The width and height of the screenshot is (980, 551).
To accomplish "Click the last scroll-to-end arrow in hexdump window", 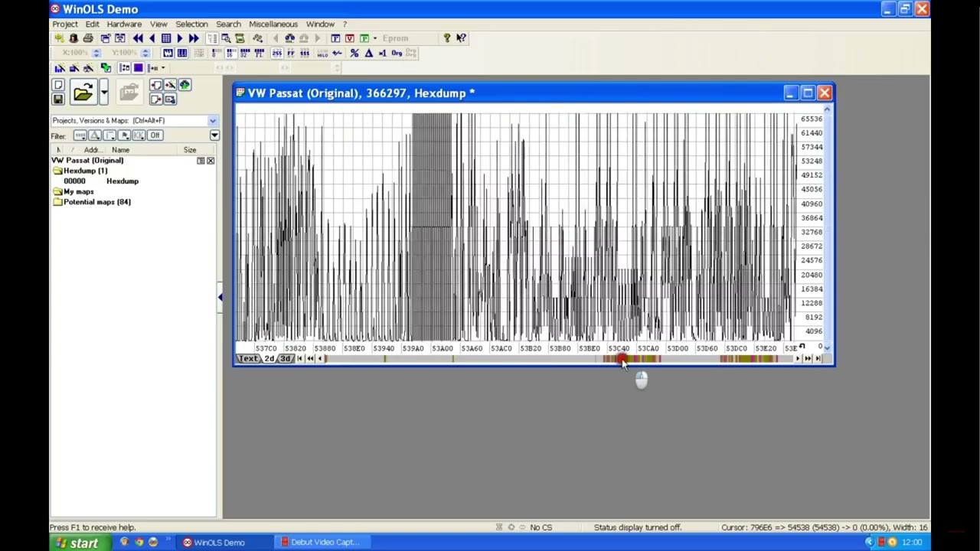I will [818, 359].
